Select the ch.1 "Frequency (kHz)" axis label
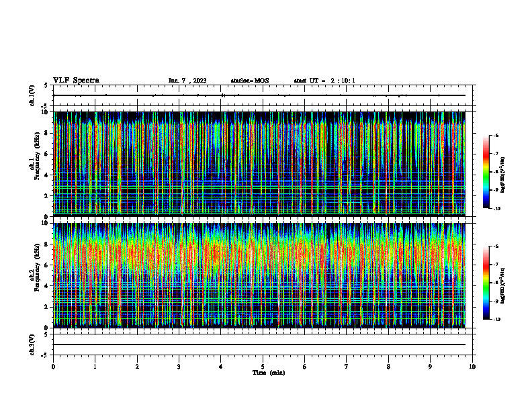This screenshot has width=532, height=411. 37,156
